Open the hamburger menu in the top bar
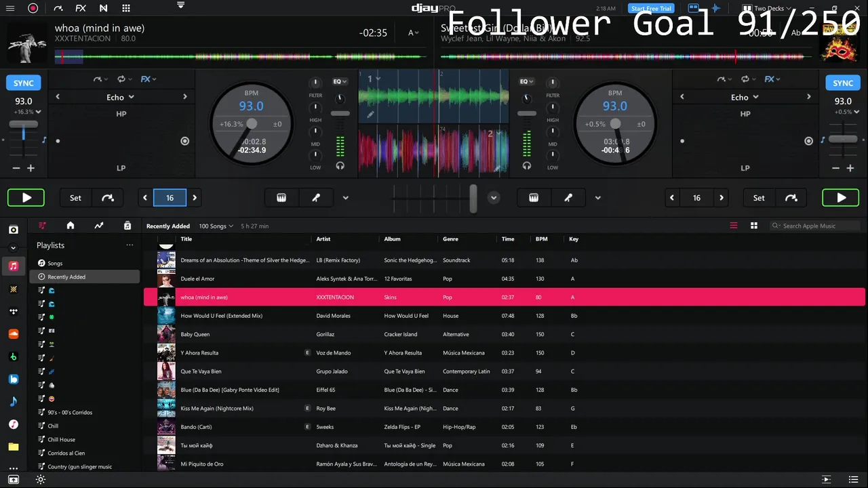 pos(9,8)
